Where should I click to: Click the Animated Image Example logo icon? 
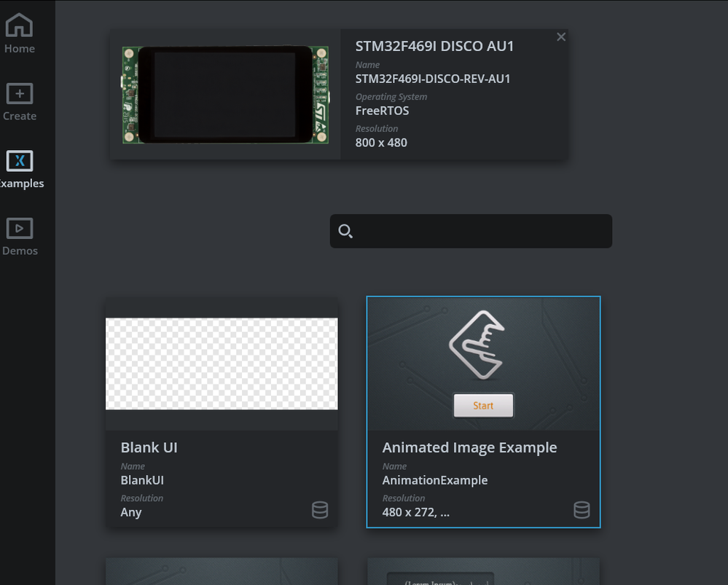point(477,345)
